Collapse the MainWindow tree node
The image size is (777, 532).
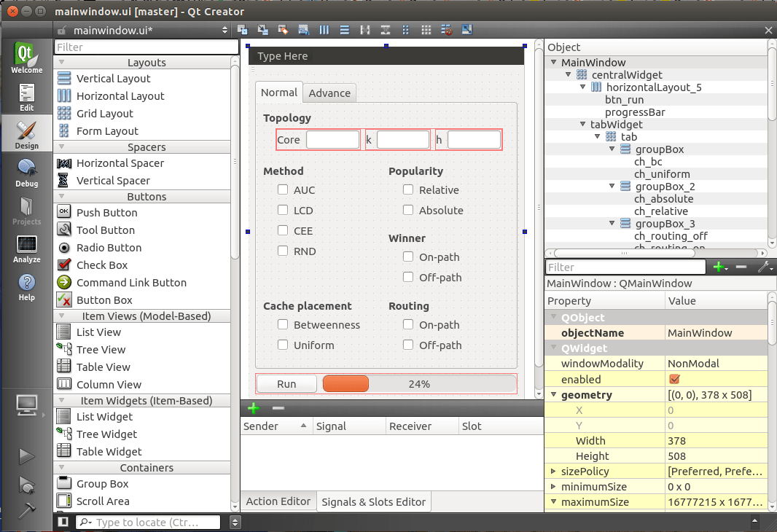click(553, 63)
